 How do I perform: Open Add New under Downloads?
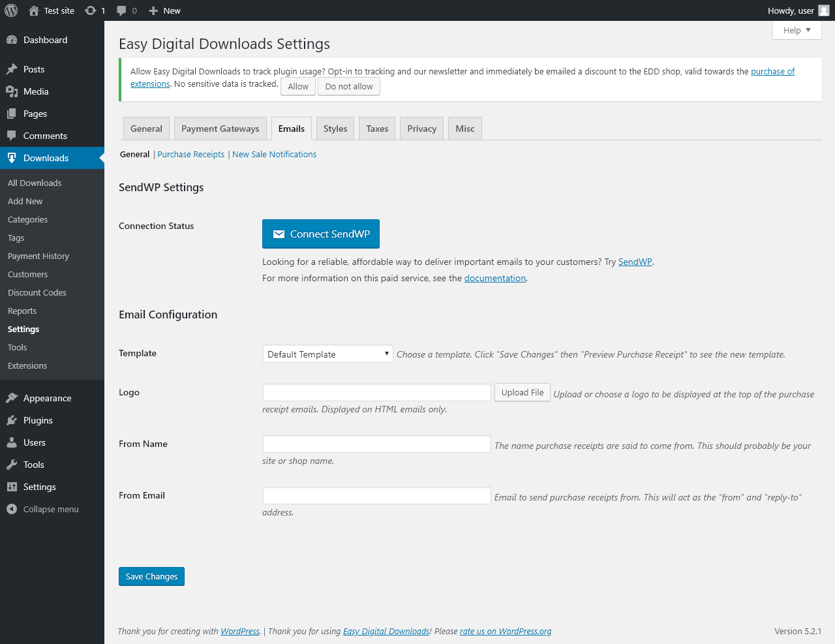(x=25, y=201)
